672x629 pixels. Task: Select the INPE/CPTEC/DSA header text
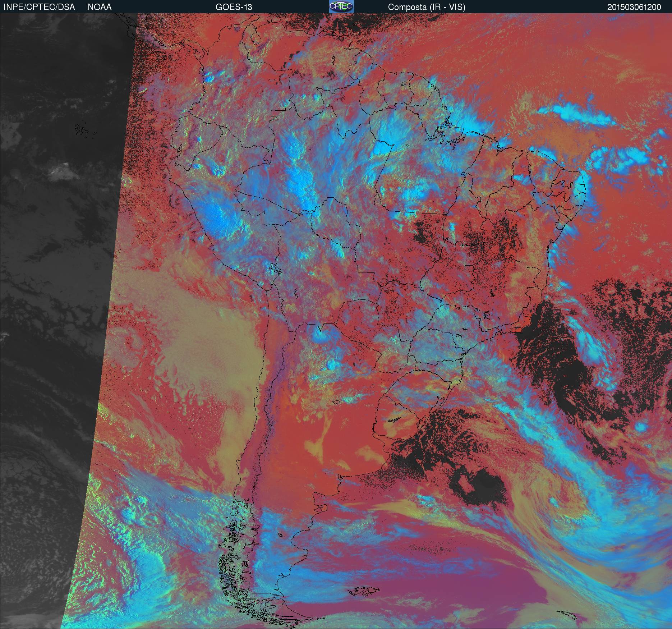[x=39, y=7]
